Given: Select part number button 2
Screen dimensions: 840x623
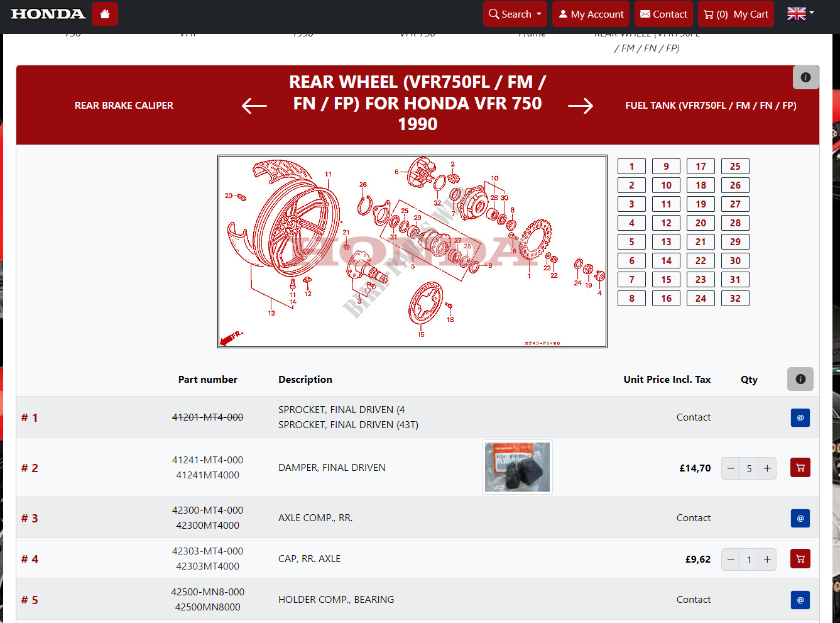Looking at the screenshot, I should coord(631,185).
